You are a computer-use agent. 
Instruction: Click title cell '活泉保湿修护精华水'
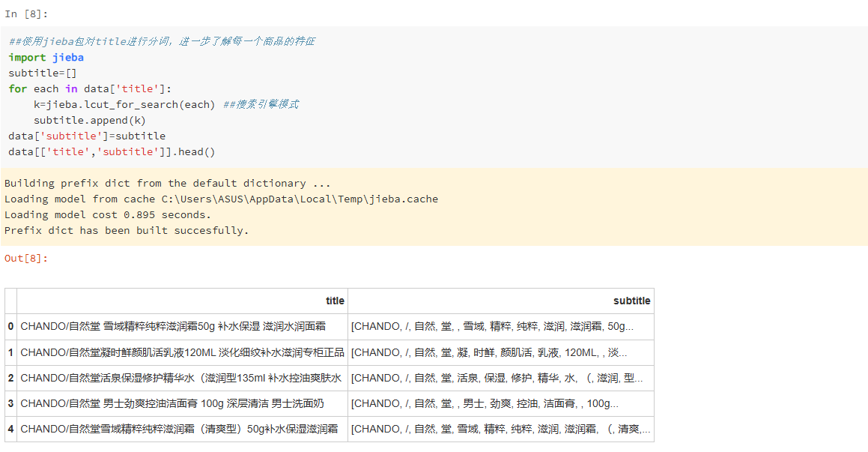182,378
